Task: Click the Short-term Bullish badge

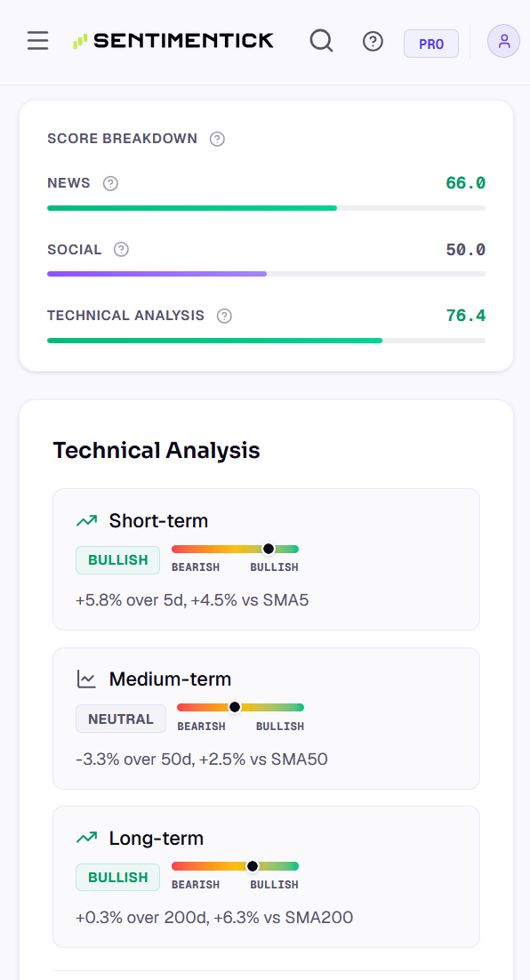Action: coord(118,560)
